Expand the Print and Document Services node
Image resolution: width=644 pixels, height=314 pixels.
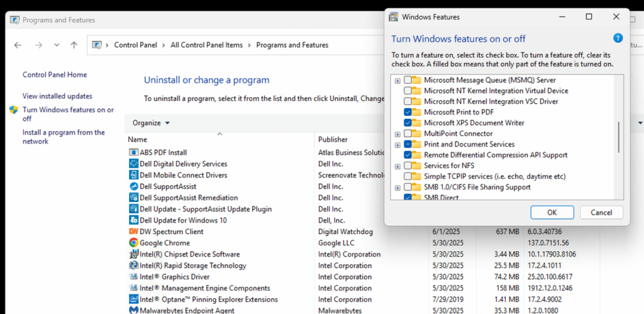click(x=397, y=145)
